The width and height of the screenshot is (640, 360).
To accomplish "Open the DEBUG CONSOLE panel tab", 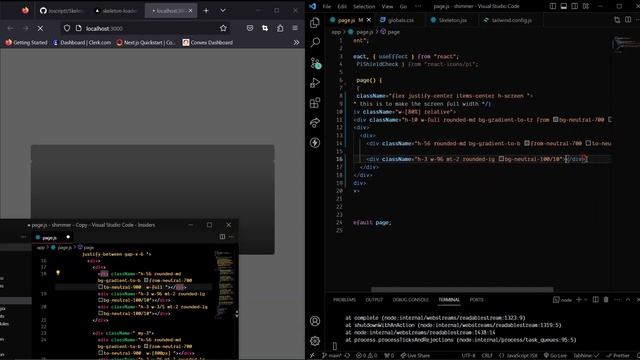I will click(410, 300).
